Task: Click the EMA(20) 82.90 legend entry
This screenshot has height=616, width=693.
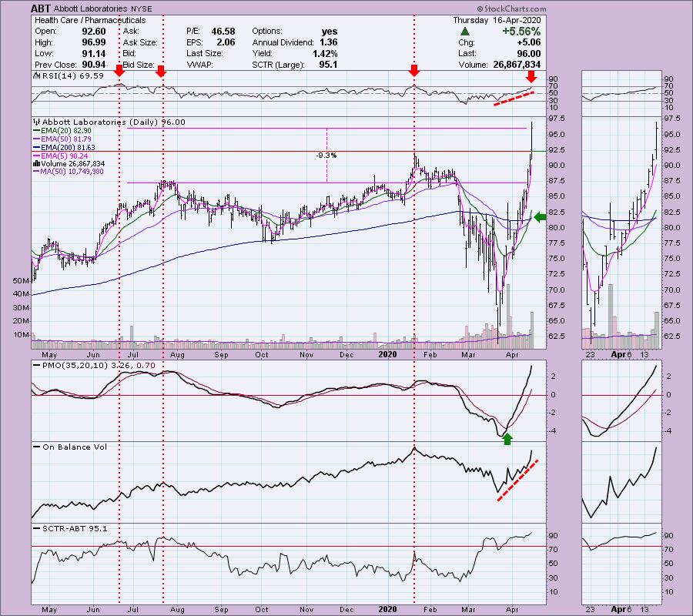Action: [x=66, y=131]
